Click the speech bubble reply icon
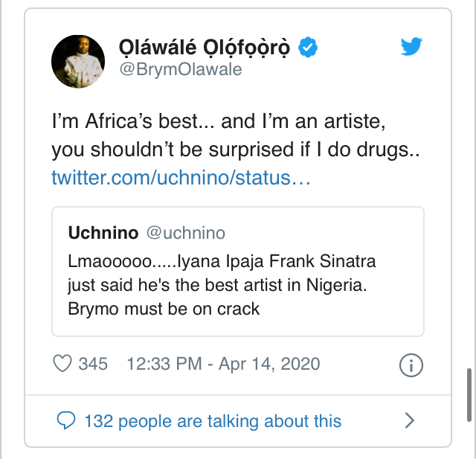This screenshot has height=459, width=476. click(x=67, y=421)
